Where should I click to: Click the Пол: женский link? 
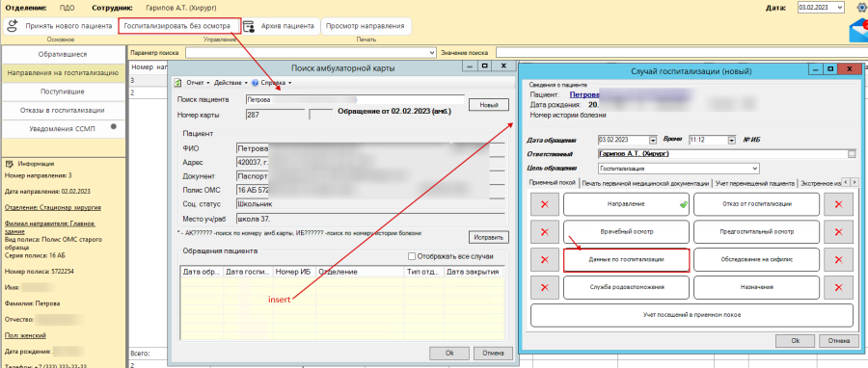[25, 335]
